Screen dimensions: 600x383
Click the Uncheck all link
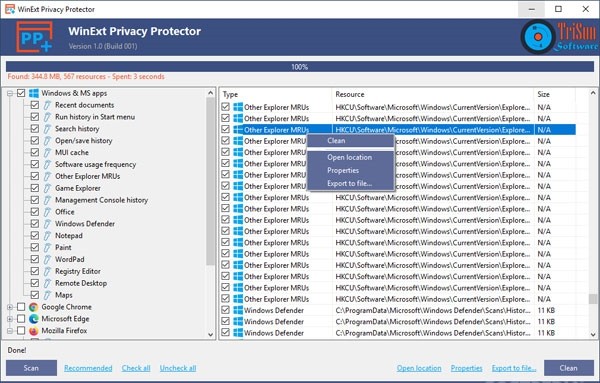click(x=178, y=368)
